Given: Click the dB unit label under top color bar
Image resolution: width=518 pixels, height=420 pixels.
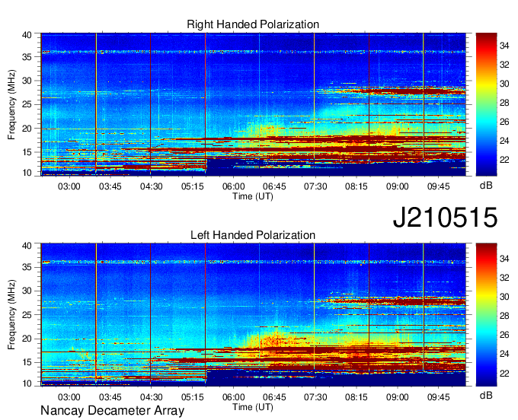Looking at the screenshot, I should point(486,186).
